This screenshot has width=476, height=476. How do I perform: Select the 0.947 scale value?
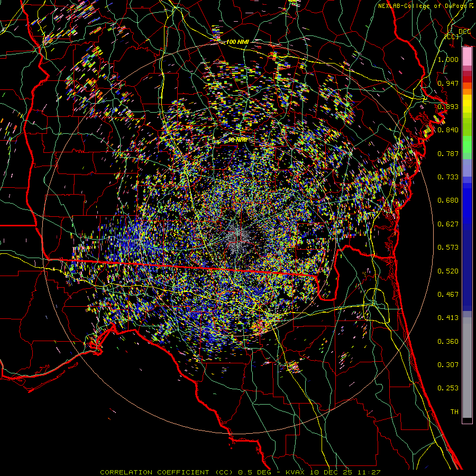click(448, 83)
